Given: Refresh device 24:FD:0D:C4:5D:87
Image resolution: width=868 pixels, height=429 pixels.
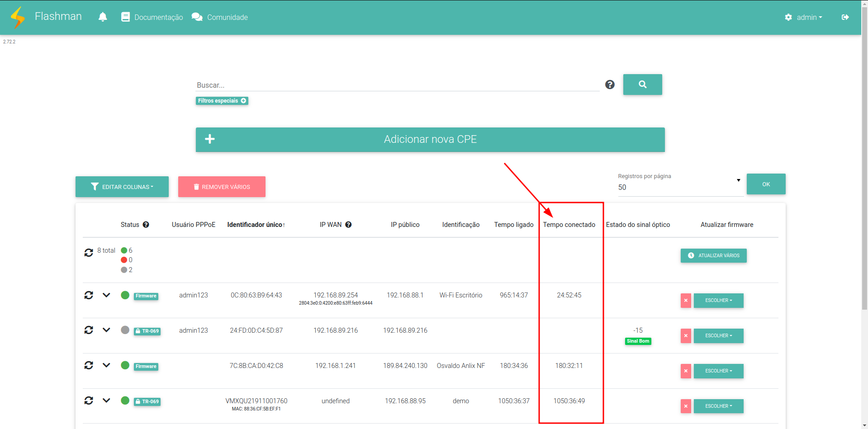Looking at the screenshot, I should pos(89,330).
